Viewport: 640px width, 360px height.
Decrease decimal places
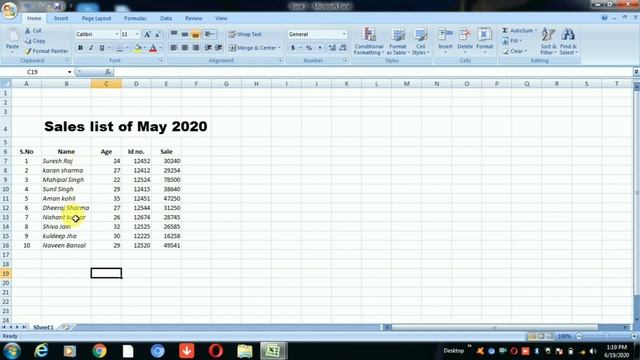click(343, 48)
